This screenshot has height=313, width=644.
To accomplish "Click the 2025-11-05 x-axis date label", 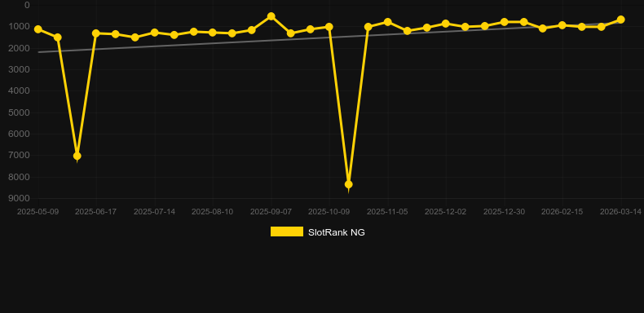I will click(x=387, y=212).
